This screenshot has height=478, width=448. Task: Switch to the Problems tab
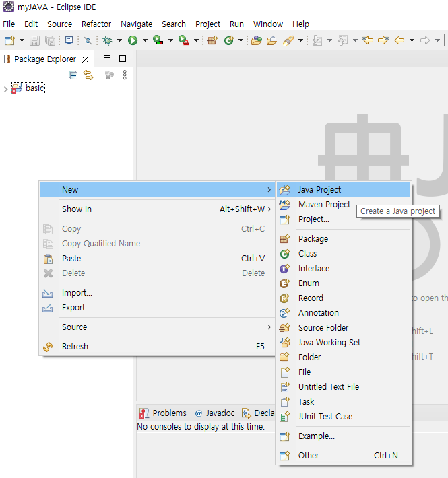point(163,413)
